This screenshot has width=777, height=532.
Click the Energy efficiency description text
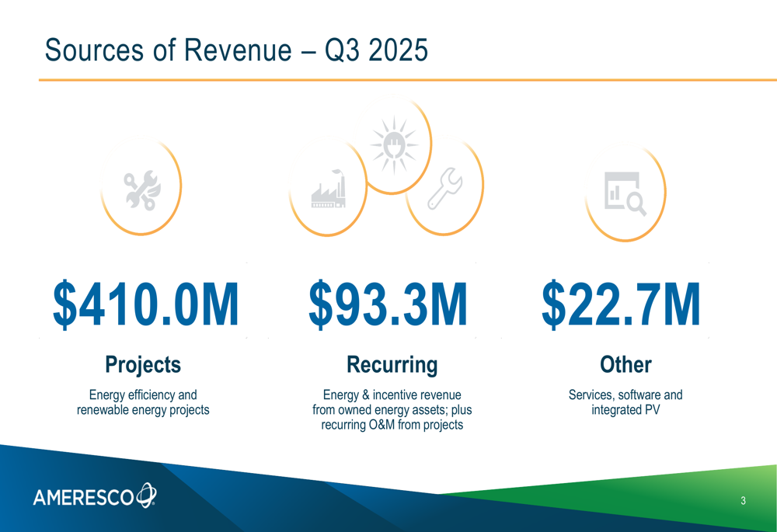pyautogui.click(x=143, y=402)
